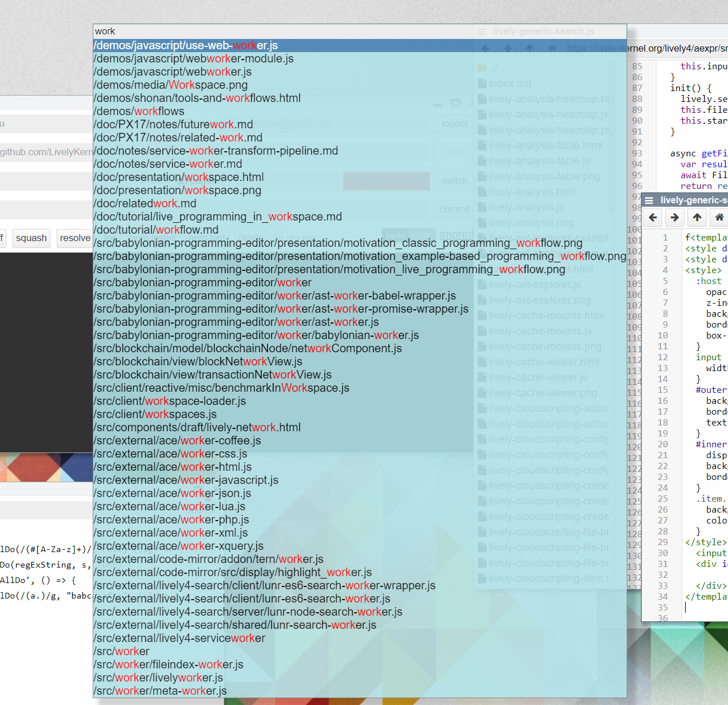
Task: Open the lively-generic-search window hamburger menu
Action: point(649,200)
